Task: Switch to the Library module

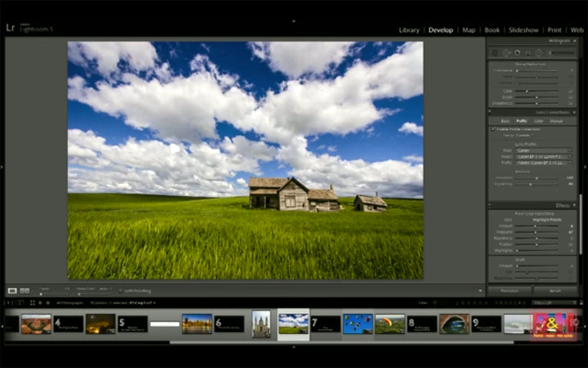Action: pyautogui.click(x=409, y=30)
